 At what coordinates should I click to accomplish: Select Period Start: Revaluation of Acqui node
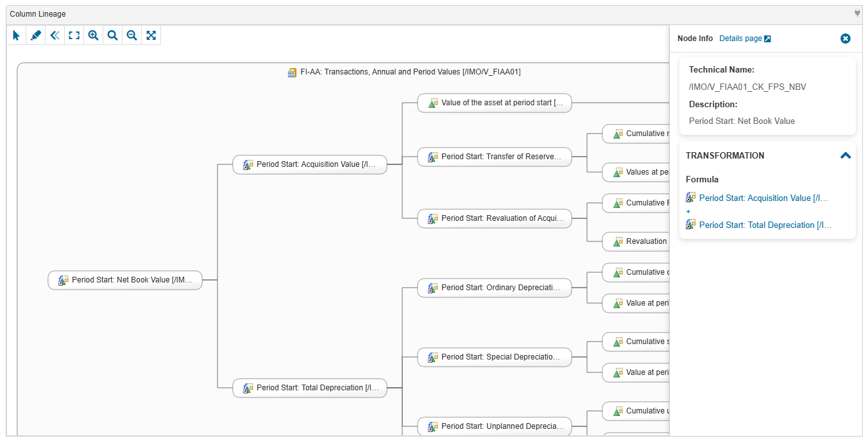tap(495, 218)
